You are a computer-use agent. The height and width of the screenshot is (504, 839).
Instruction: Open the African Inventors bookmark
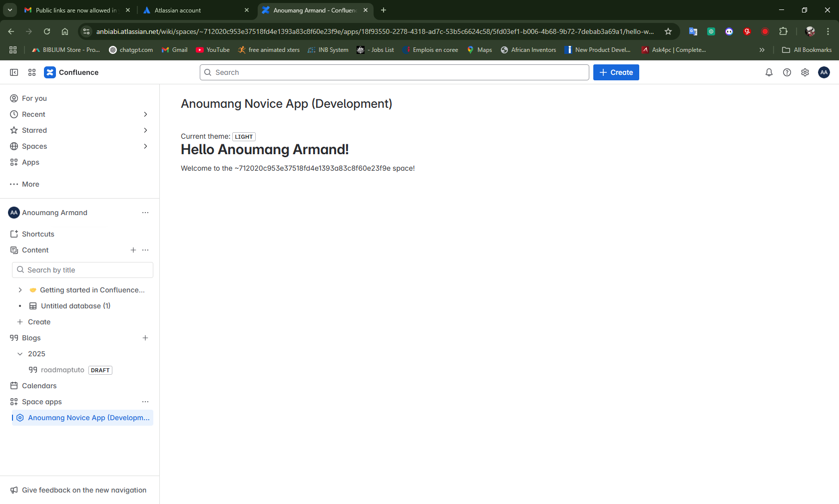(x=528, y=50)
